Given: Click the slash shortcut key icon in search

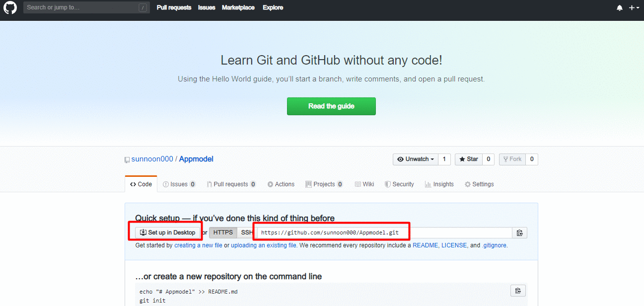Looking at the screenshot, I should 143,7.
